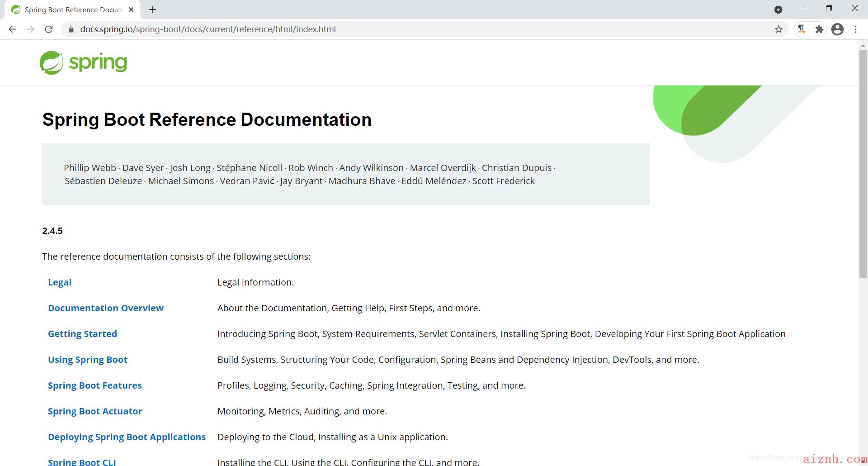The image size is (868, 466).
Task: Open the Using Spring Boot link
Action: 88,360
